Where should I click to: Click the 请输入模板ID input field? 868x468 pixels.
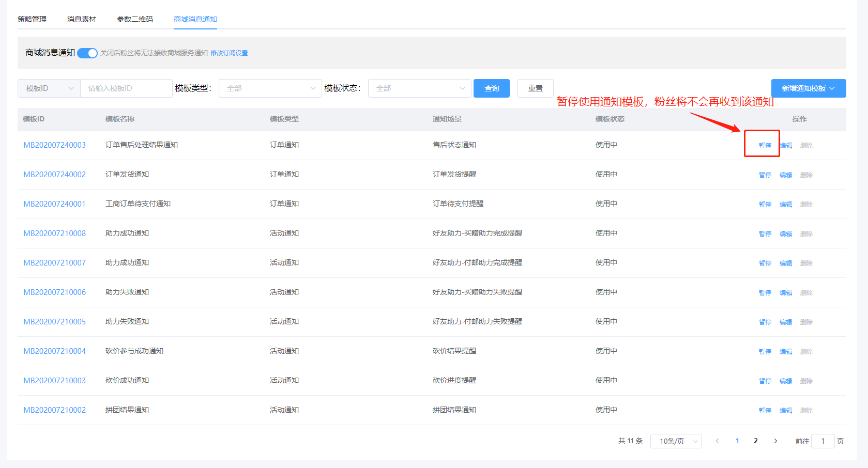coord(126,88)
